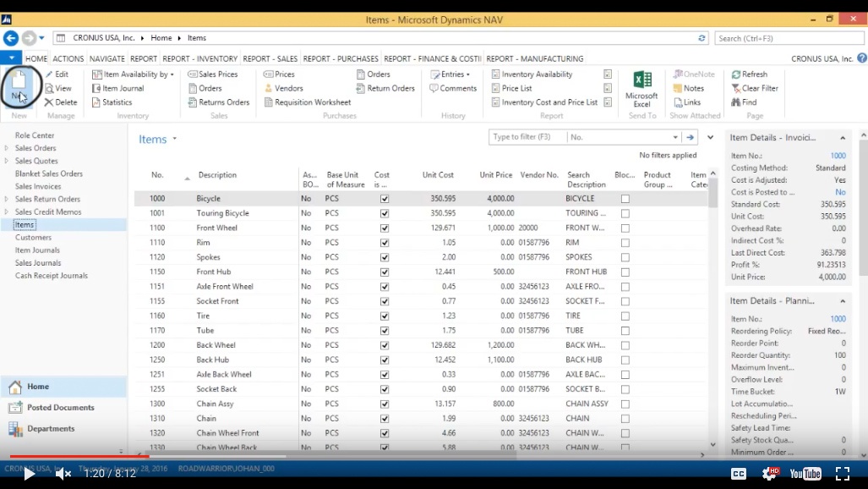Open the Items view dropdown arrow
868x489 pixels.
(x=174, y=139)
